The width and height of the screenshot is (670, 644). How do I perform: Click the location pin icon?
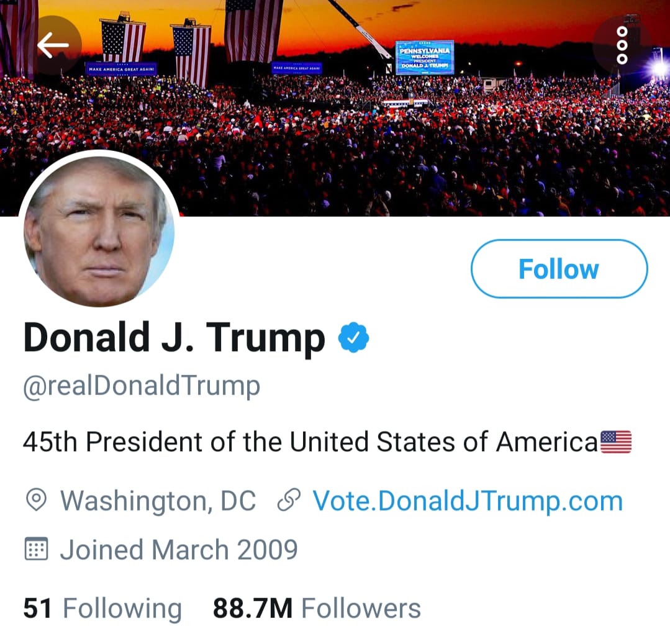[x=36, y=501]
